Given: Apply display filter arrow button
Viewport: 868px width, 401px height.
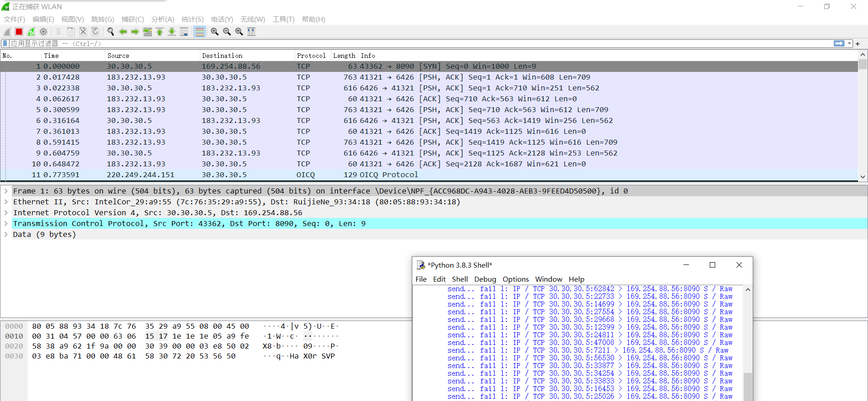Looking at the screenshot, I should point(839,43).
